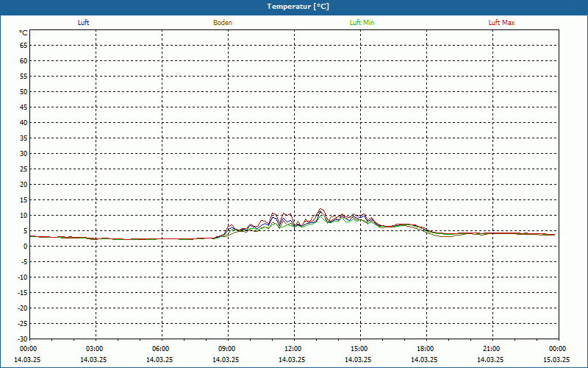Click the 10 y-axis value

[x=24, y=216]
